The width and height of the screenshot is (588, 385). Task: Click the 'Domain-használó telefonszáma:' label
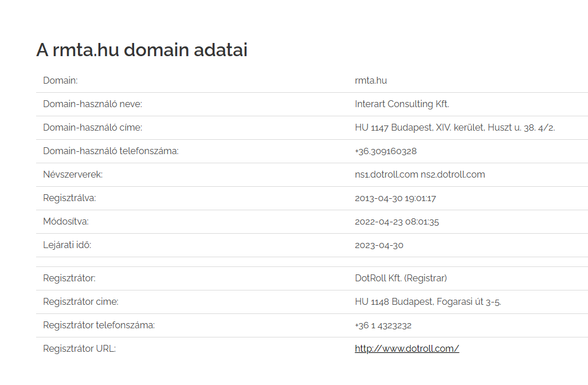[x=111, y=151]
